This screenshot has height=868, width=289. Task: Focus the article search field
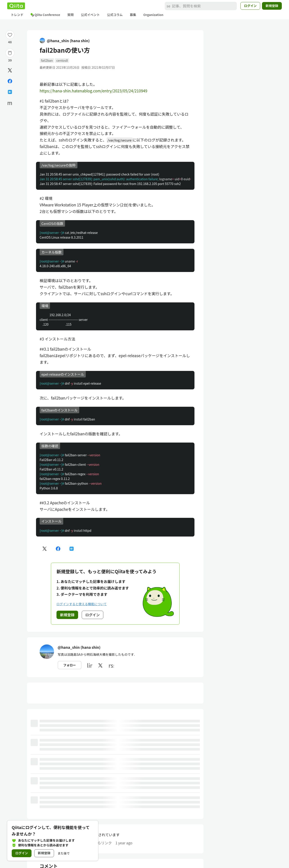click(201, 6)
